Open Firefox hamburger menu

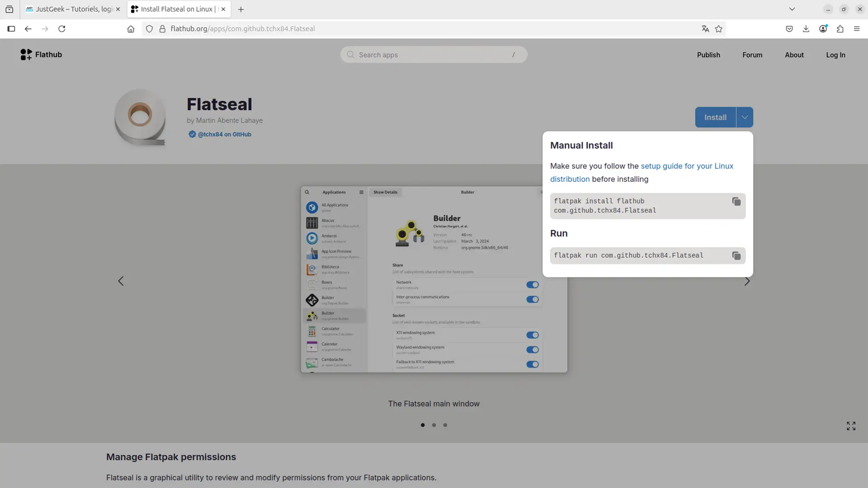857,29
